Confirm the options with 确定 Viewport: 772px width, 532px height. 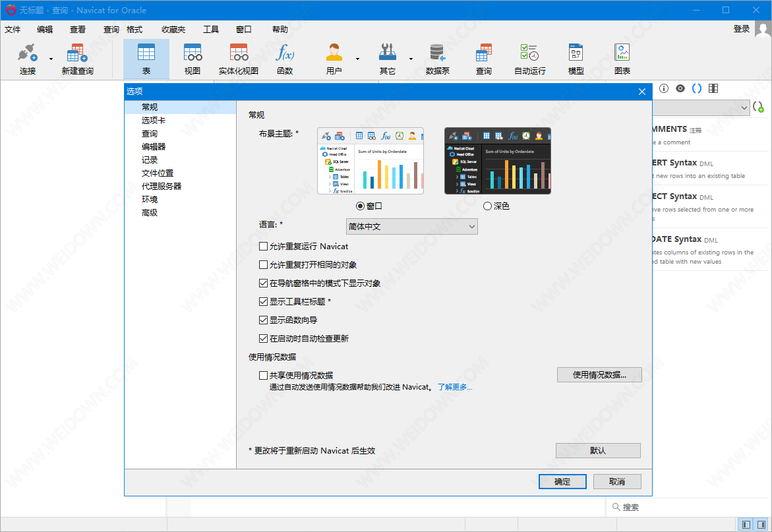tap(562, 482)
